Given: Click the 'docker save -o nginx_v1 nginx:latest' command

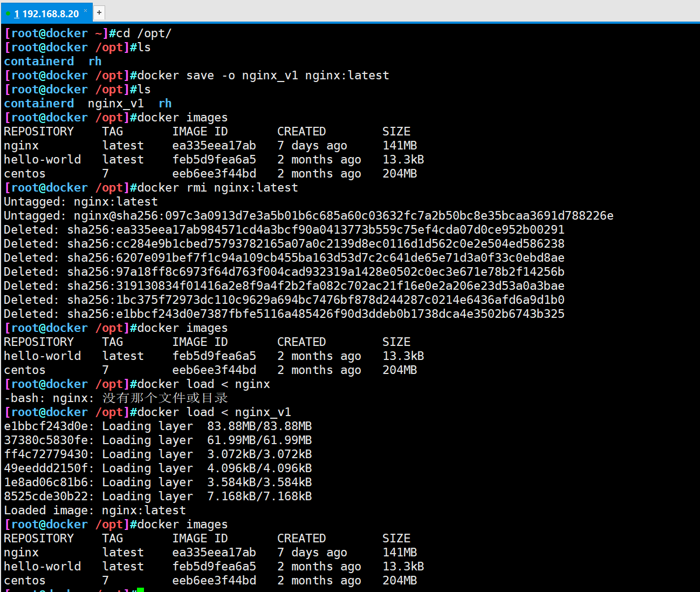Looking at the screenshot, I should pos(263,76).
